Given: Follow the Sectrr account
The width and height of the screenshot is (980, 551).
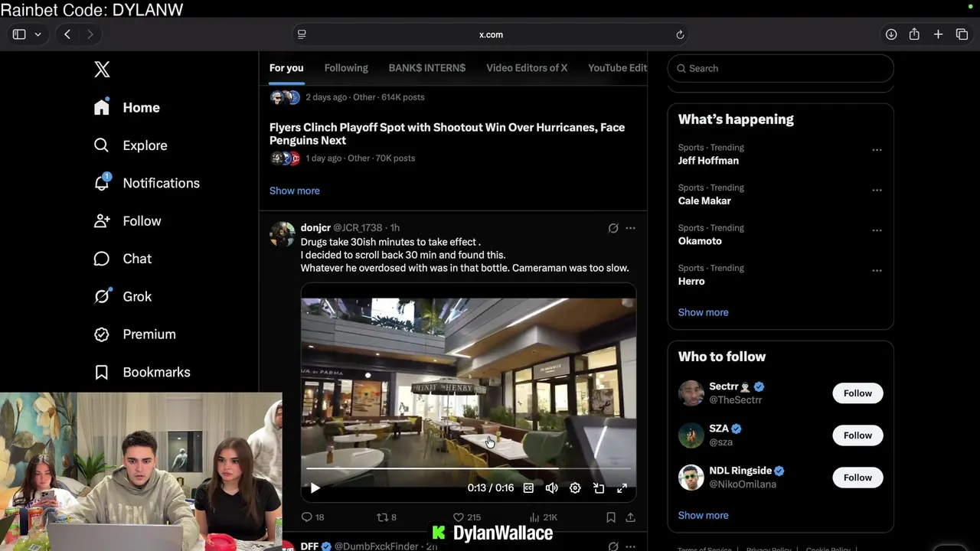Looking at the screenshot, I should coord(857,393).
